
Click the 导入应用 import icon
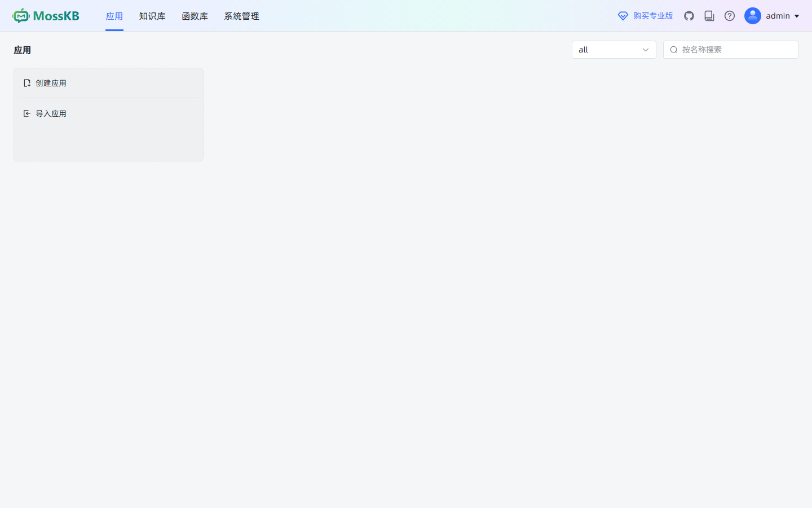tap(27, 113)
